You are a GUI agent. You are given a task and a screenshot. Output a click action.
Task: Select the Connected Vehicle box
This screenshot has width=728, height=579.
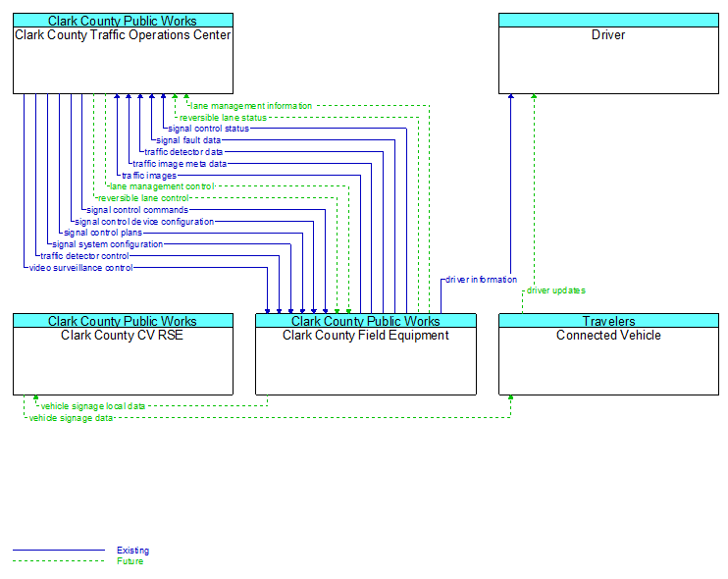pos(608,354)
